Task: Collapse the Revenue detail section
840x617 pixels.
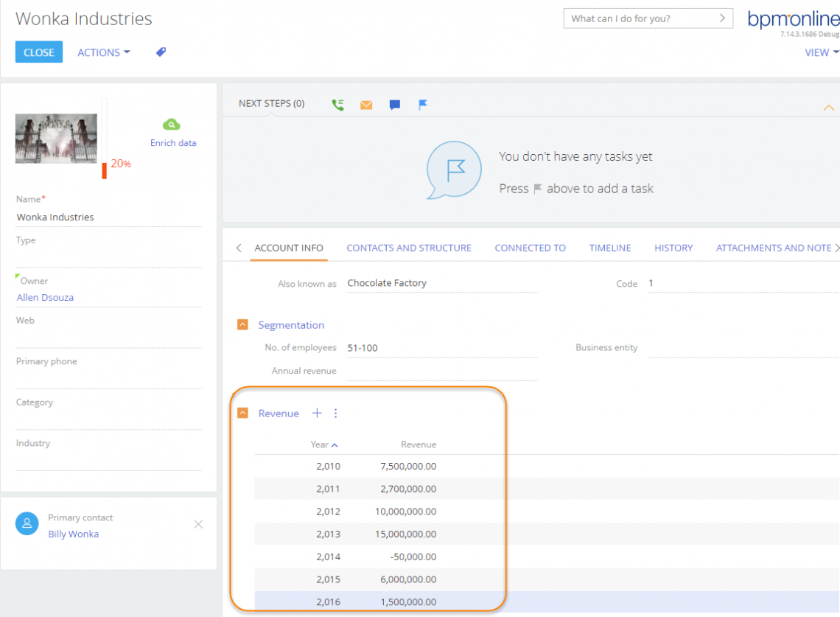Action: pos(242,414)
